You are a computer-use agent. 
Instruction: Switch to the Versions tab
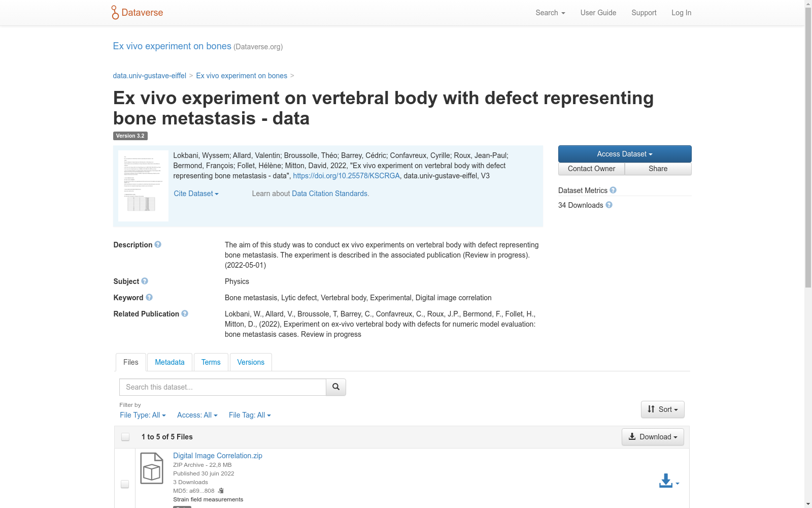(x=251, y=362)
